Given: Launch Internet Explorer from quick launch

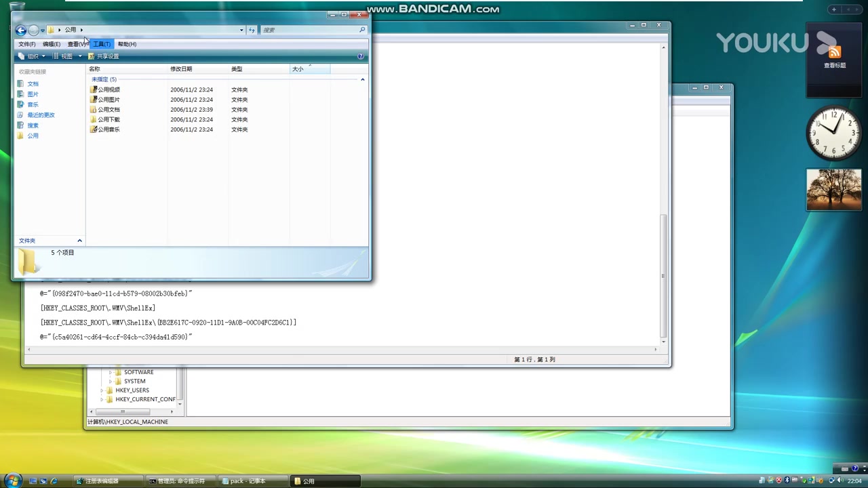Looking at the screenshot, I should (54, 481).
